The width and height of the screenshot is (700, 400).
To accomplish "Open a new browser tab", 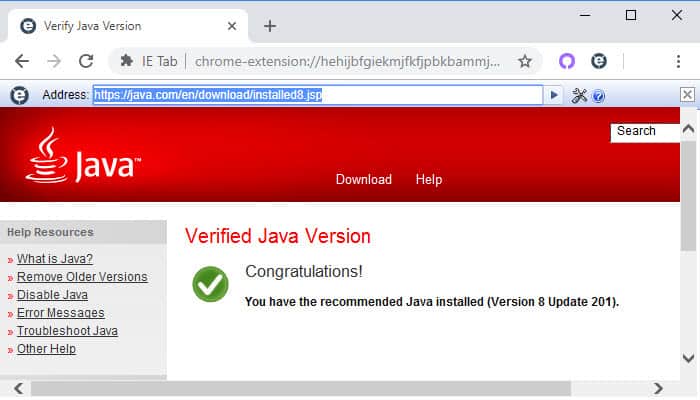I will click(x=270, y=26).
